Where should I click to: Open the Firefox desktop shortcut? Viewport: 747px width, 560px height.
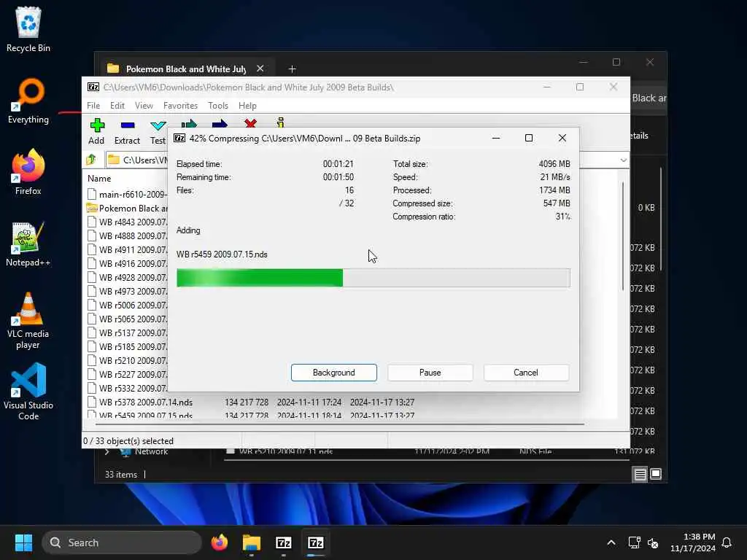point(28,172)
